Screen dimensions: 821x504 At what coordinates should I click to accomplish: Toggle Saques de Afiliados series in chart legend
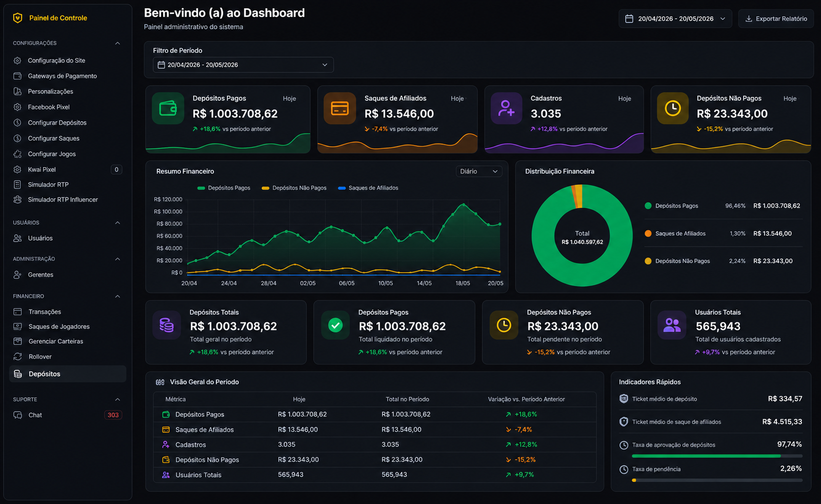tap(368, 188)
